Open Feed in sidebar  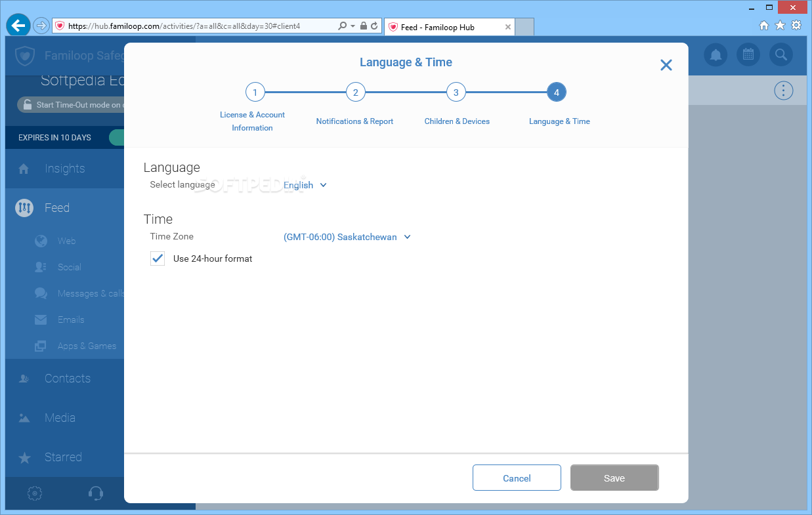64,208
